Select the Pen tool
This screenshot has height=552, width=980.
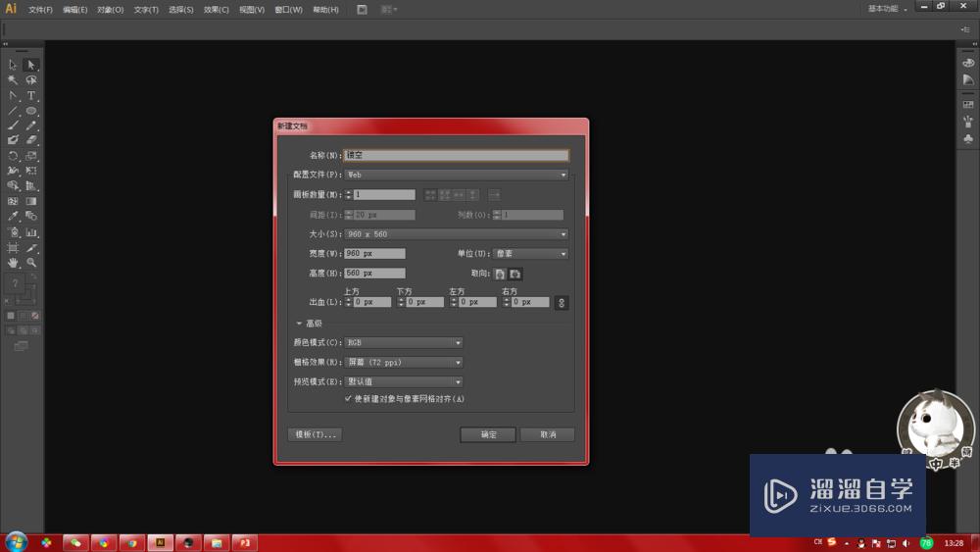click(x=13, y=96)
